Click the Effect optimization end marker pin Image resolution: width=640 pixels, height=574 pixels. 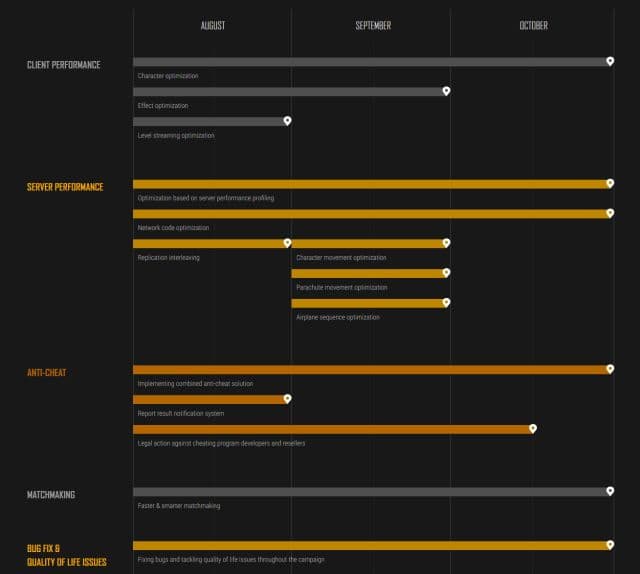[446, 91]
